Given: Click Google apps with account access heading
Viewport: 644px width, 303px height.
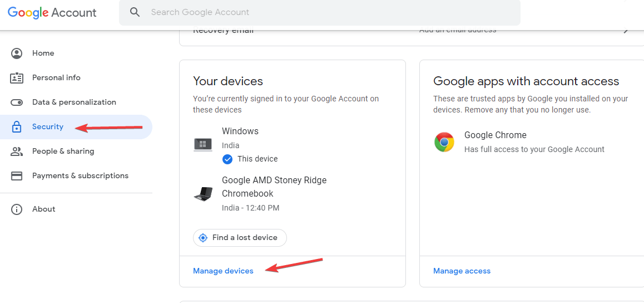Looking at the screenshot, I should click(526, 81).
